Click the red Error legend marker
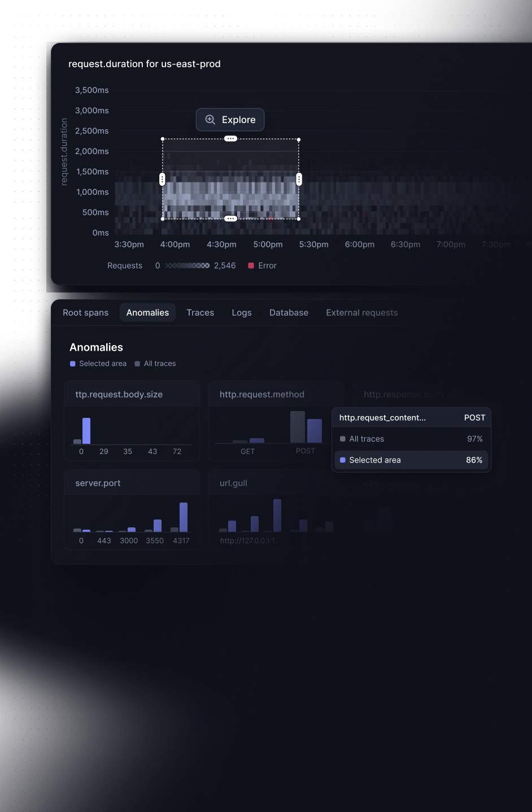Image resolution: width=532 pixels, height=812 pixels. 251,266
